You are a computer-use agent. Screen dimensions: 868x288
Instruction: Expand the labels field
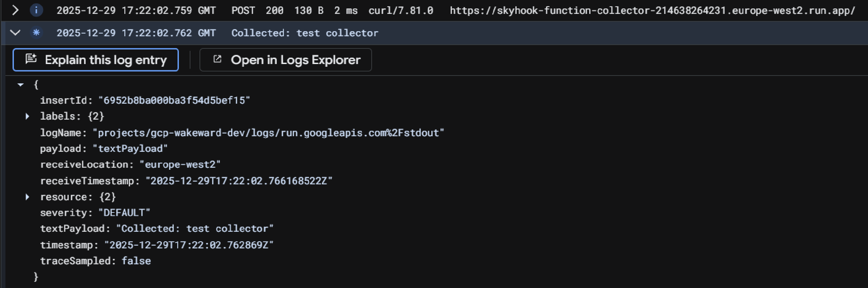[x=27, y=117]
